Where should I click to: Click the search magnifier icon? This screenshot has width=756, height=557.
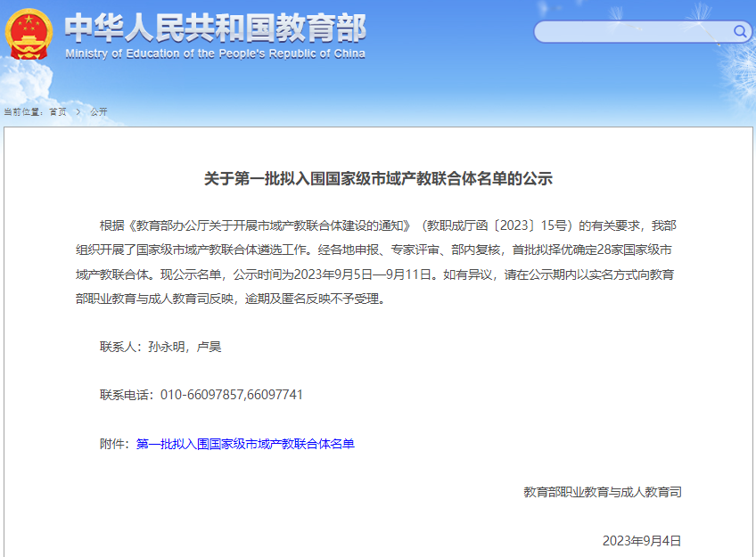point(740,32)
